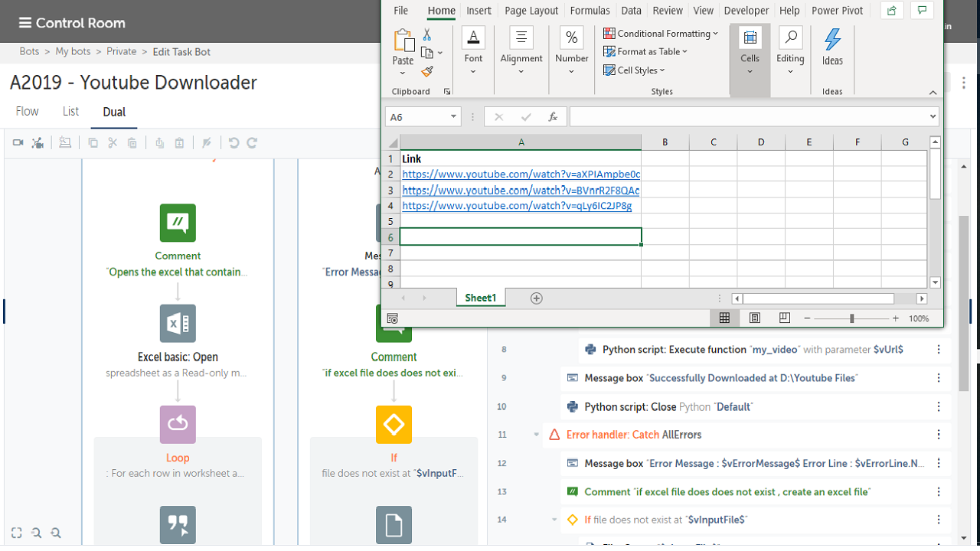Switch to the Flow view tab

pyautogui.click(x=28, y=112)
